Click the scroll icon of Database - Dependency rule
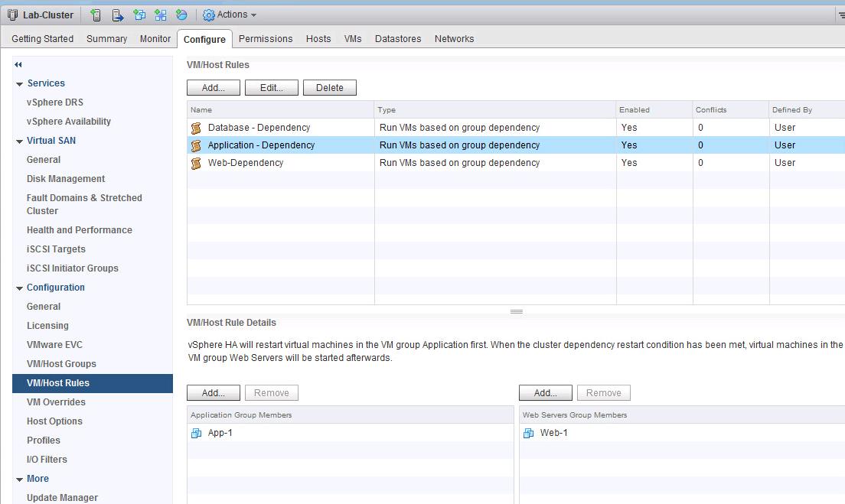Viewport: 845px width, 504px height. (196, 128)
